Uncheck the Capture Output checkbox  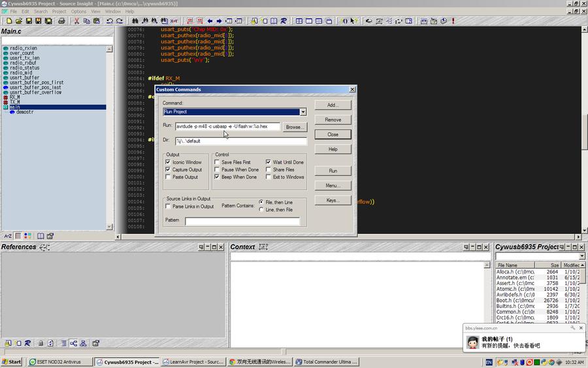168,169
